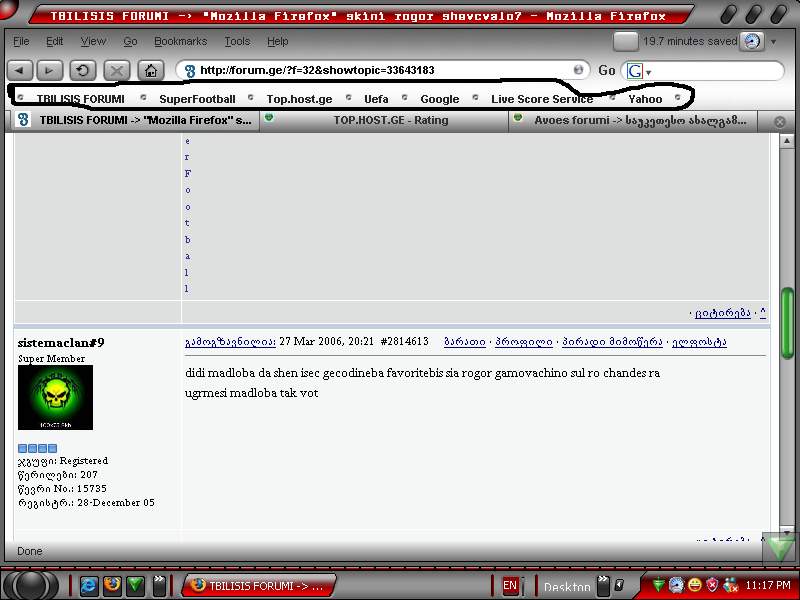This screenshot has height=600, width=800.
Task: Click the Desktop toolbar label on the taskbar
Action: click(x=567, y=587)
